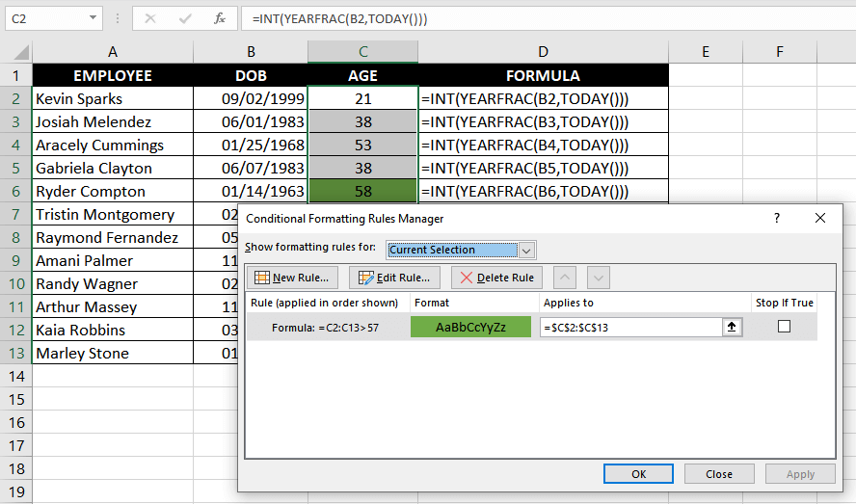Screen dimensions: 856x504
Task: Select cell with Kaia Robbins
Action: coord(113,330)
